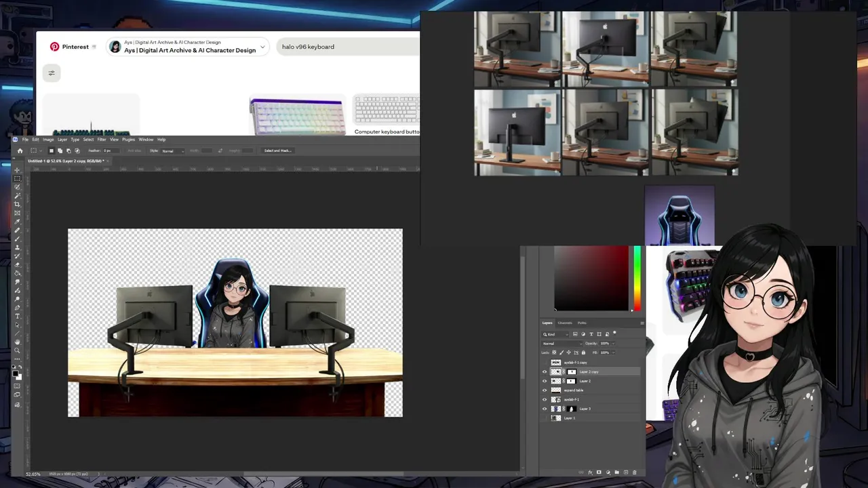This screenshot has width=868, height=488.
Task: Click the Feather value field
Action: [x=111, y=150]
